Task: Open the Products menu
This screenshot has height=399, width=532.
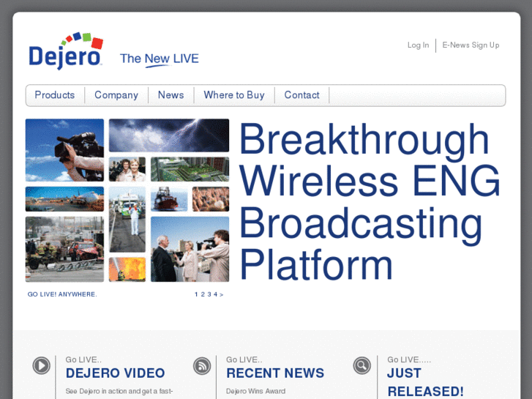Action: click(x=55, y=95)
